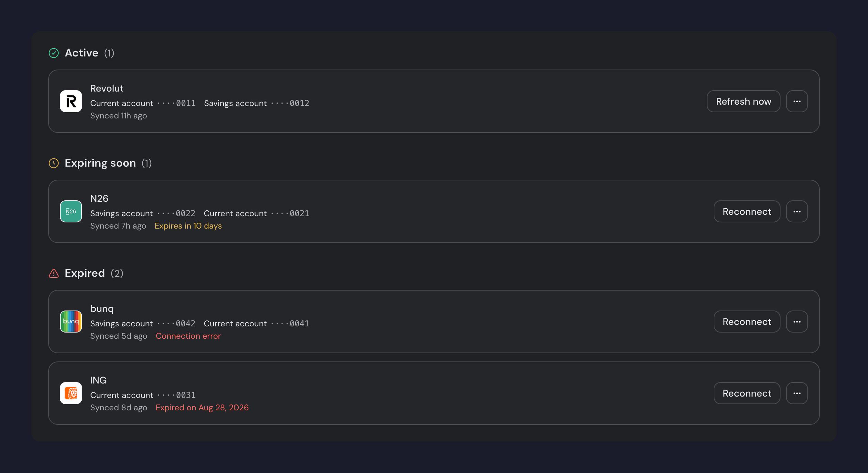This screenshot has width=868, height=473.
Task: Click the Active count (1)
Action: 109,53
